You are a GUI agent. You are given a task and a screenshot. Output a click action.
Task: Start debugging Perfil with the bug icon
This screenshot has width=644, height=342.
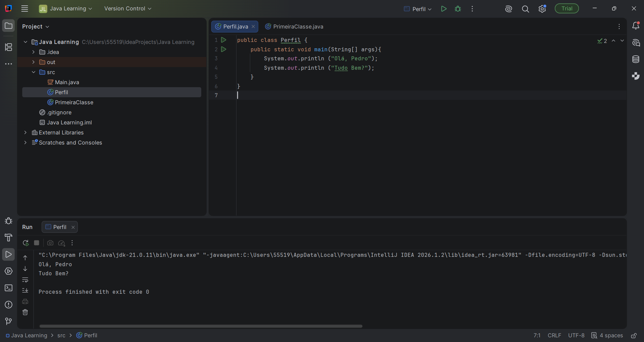(458, 9)
